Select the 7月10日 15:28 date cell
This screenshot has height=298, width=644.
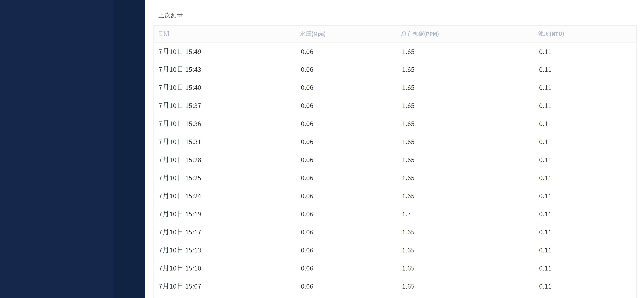click(180, 160)
